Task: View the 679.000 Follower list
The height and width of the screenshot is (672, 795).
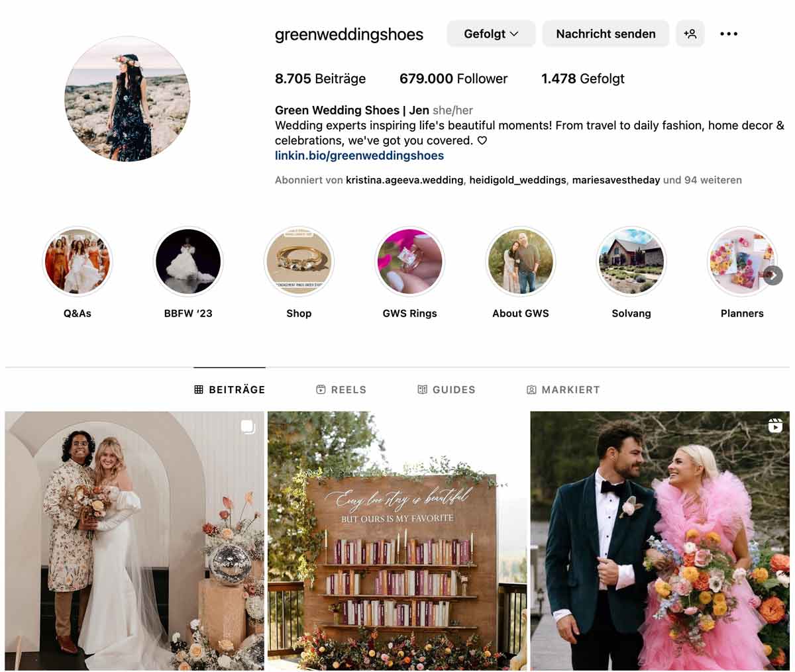Action: 453,79
